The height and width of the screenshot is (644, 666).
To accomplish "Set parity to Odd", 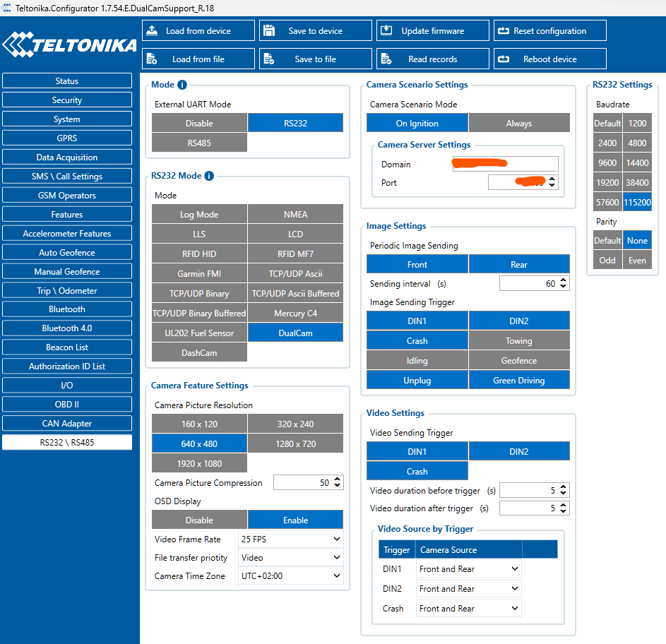I will pos(607,261).
